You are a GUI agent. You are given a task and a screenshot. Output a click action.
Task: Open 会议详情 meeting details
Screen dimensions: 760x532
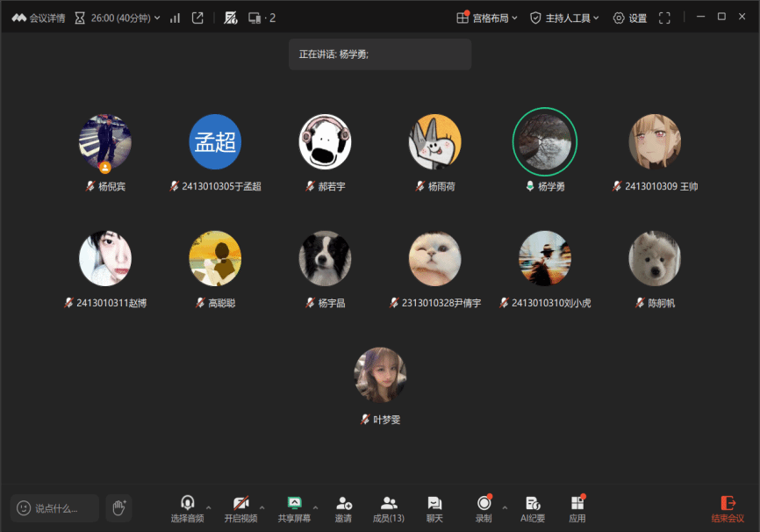click(39, 18)
